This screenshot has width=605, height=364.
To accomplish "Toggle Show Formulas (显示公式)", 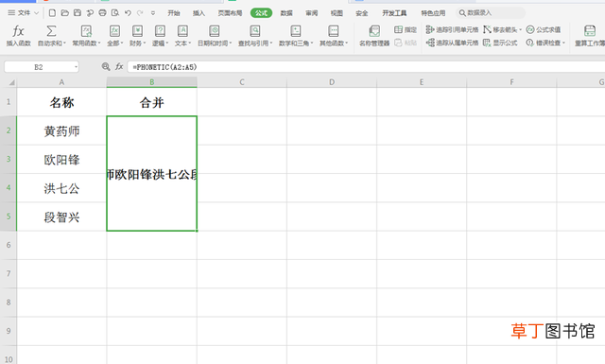I will click(500, 43).
